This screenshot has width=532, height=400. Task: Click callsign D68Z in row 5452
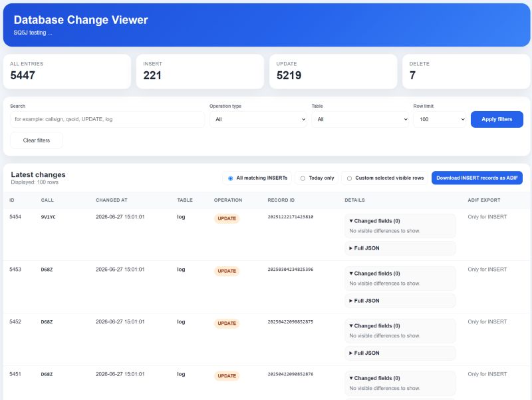point(47,322)
